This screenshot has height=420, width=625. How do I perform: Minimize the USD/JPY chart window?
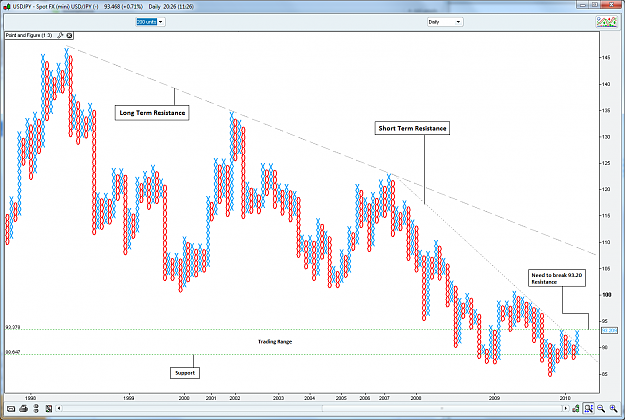583,5
